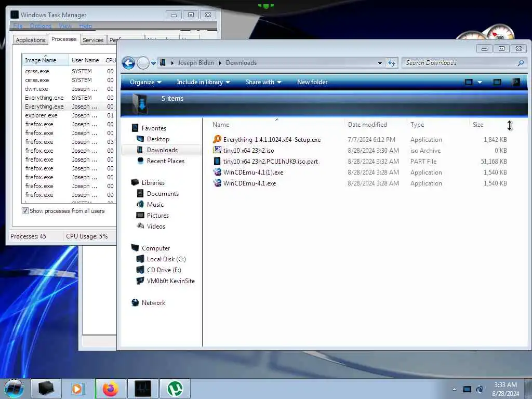Image resolution: width=532 pixels, height=399 pixels.
Task: Click Joseph Biden in the address path
Action: [196, 63]
